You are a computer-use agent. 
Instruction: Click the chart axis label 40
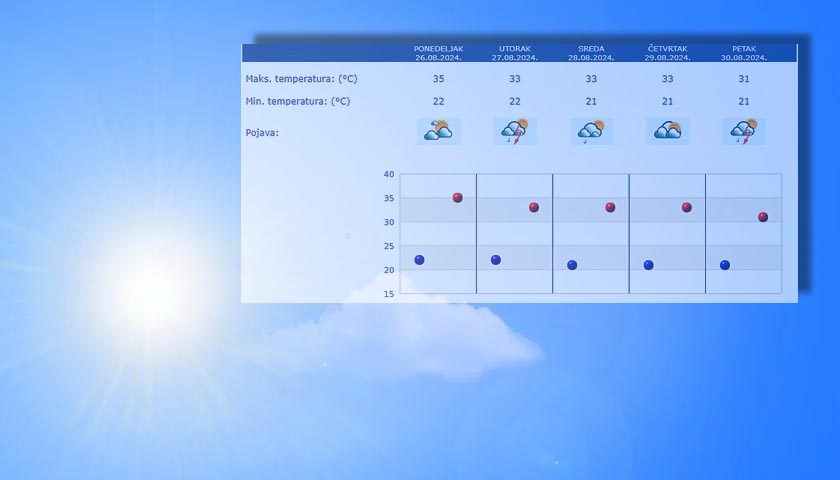click(x=389, y=174)
